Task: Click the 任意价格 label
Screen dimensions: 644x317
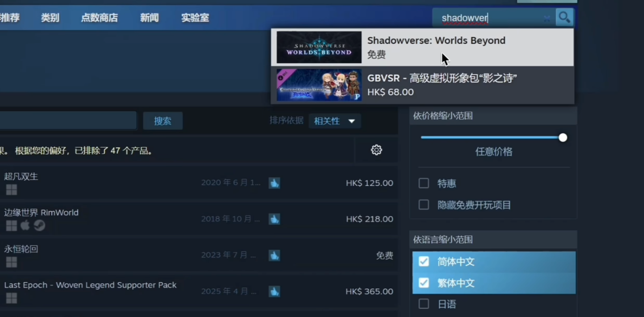Action: (494, 152)
